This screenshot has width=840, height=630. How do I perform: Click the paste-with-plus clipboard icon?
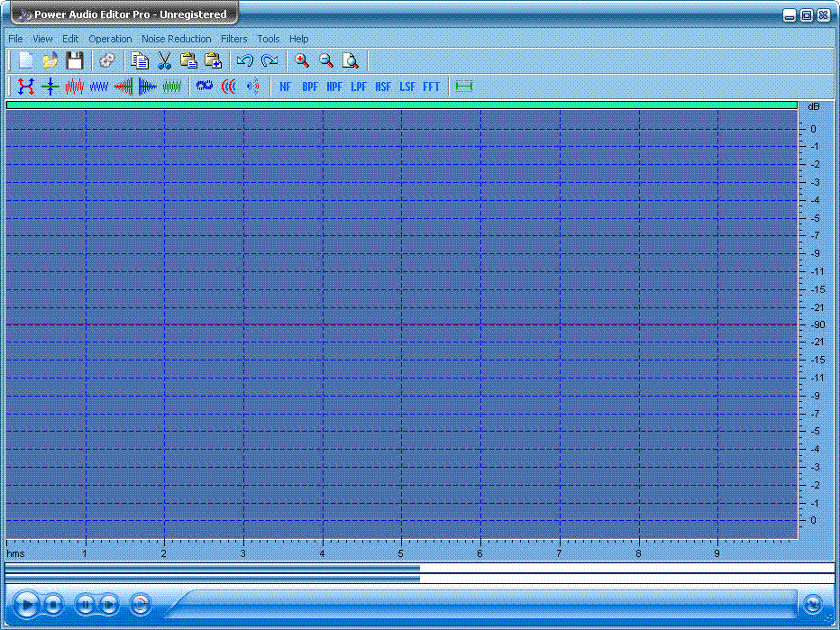click(214, 60)
